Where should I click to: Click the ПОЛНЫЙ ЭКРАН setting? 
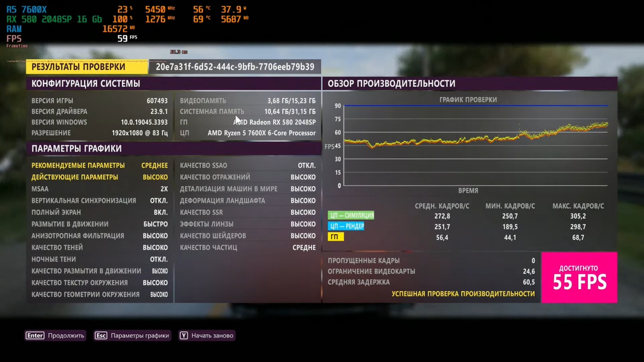100,212
